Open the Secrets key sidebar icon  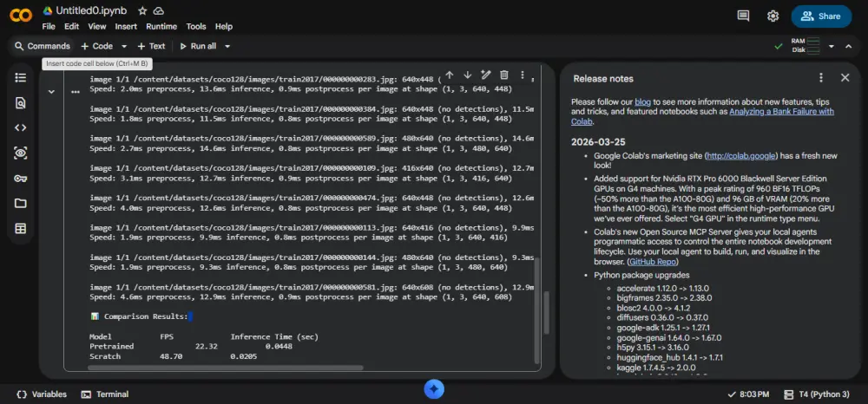(x=21, y=179)
